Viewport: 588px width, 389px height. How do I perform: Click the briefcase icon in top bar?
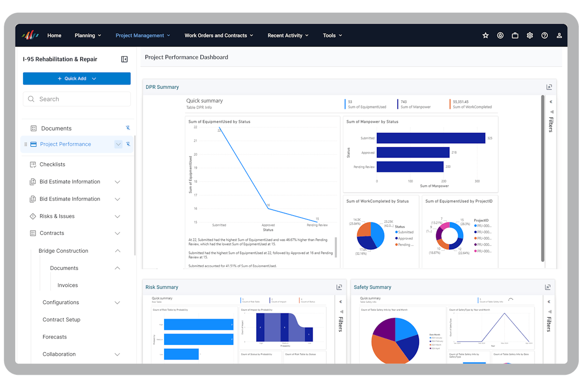tap(515, 35)
